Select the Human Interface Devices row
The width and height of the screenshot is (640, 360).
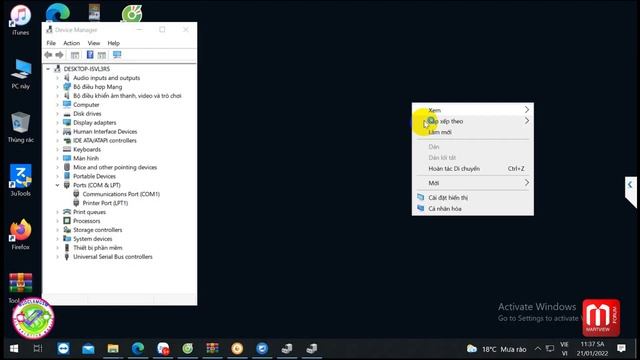tap(100, 132)
